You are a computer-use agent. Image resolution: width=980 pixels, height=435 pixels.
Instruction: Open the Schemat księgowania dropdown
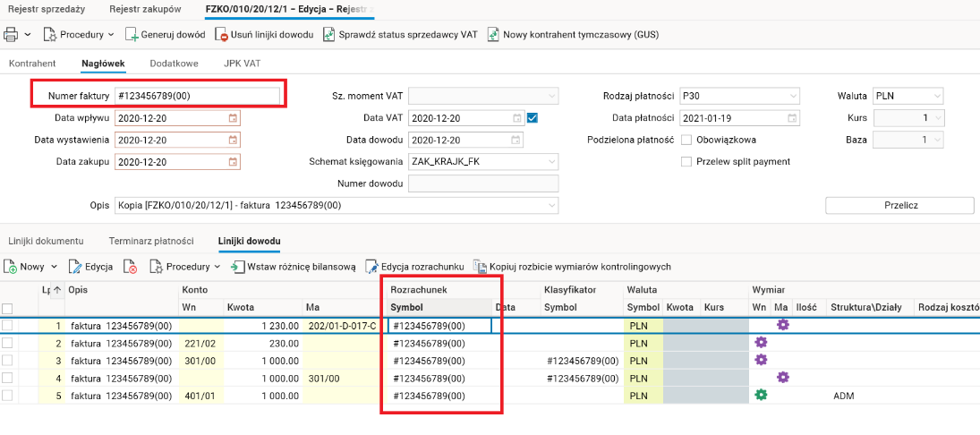click(x=550, y=161)
